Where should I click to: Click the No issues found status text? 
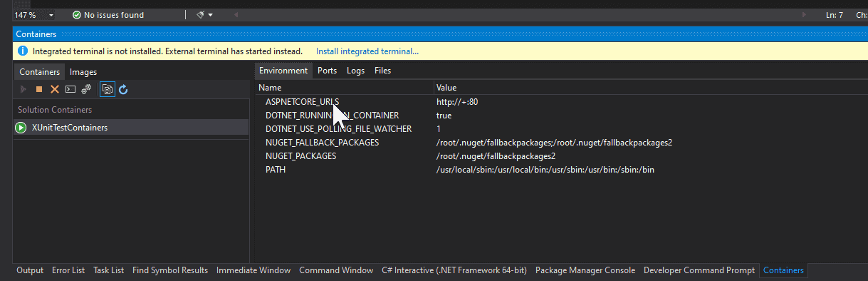(114, 15)
